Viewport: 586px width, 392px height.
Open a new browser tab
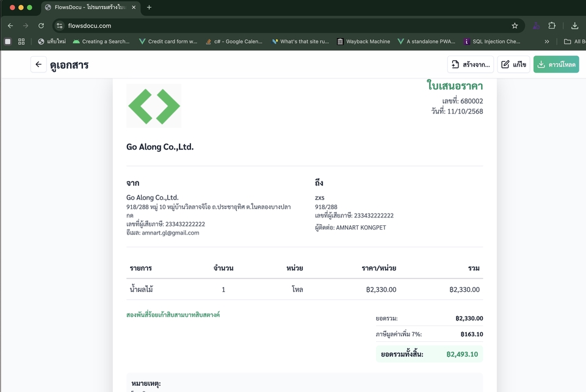coord(149,7)
